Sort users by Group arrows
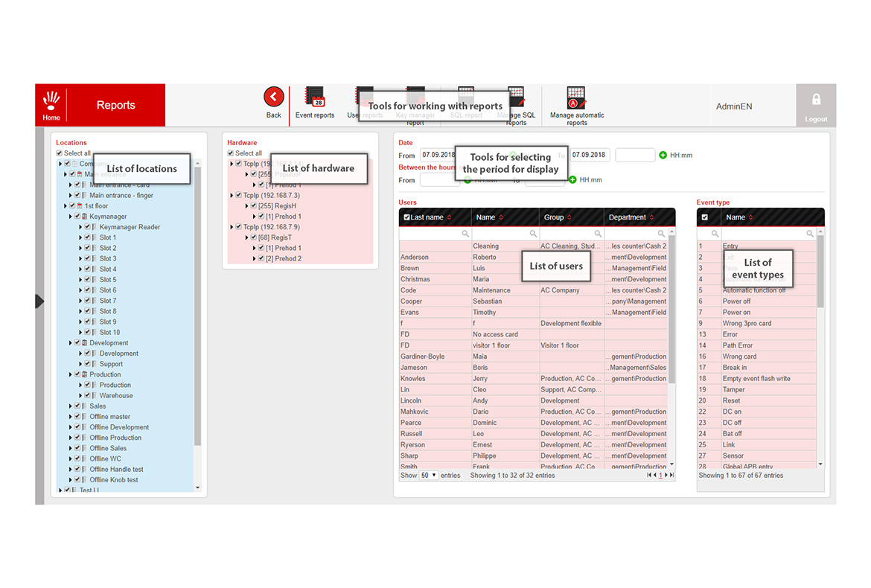This screenshot has width=871, height=588. pos(569,217)
